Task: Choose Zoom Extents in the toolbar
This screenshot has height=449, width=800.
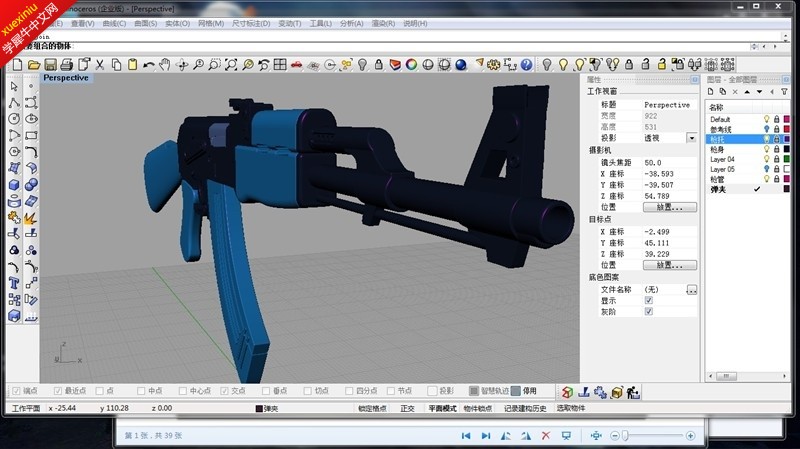Action: [x=231, y=65]
